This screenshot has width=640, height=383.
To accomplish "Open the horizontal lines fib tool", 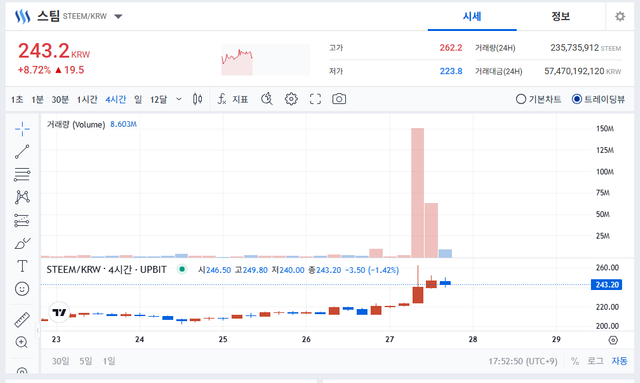I will click(x=22, y=174).
